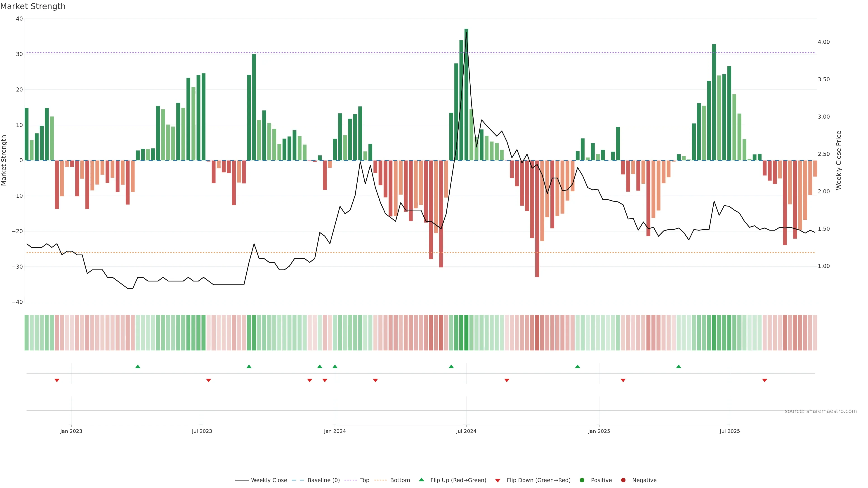This screenshot has height=488, width=868.
Task: Click darkest green heatmap cell near Jul 2024
Action: 466,333
